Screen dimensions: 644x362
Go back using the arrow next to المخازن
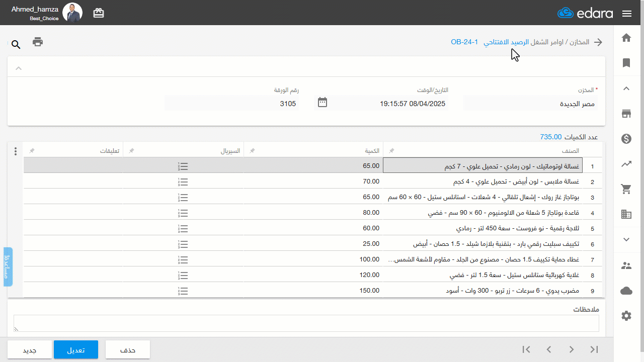click(598, 42)
